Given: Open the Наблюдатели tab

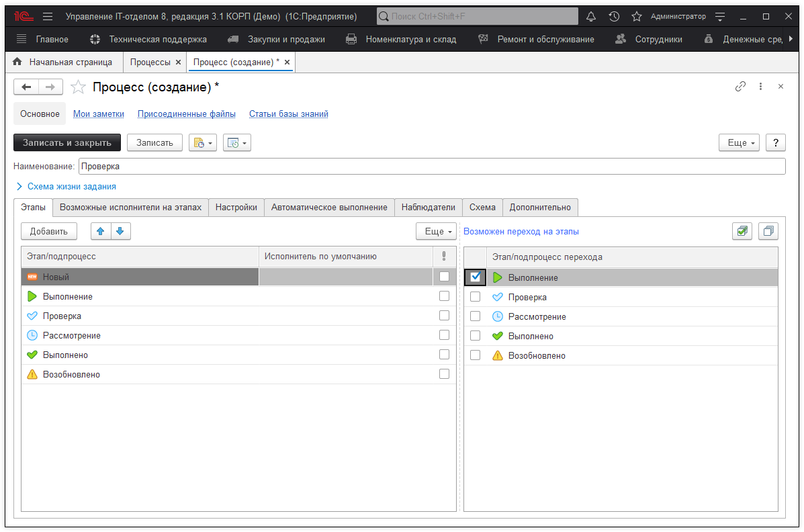Looking at the screenshot, I should (x=428, y=208).
